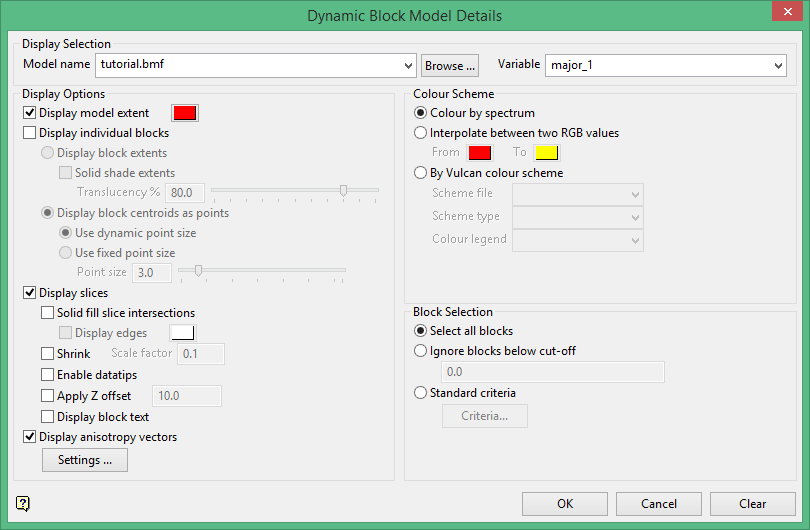This screenshot has height=530, width=810.
Task: Select Ignore blocks below cut-off
Action: coord(421,351)
